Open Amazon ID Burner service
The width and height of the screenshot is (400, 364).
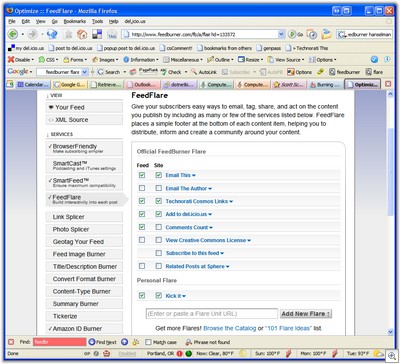[84, 328]
